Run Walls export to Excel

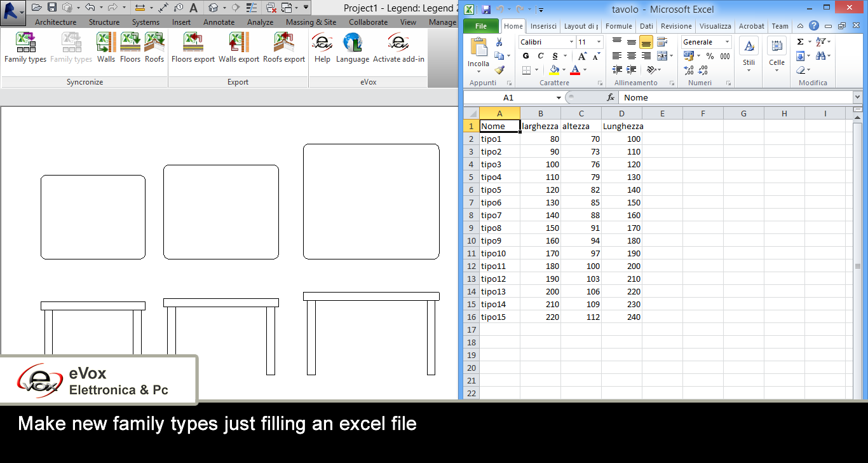coord(239,48)
